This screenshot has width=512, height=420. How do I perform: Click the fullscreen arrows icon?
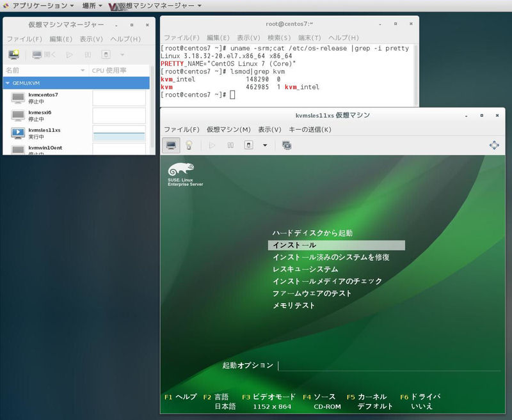point(494,145)
